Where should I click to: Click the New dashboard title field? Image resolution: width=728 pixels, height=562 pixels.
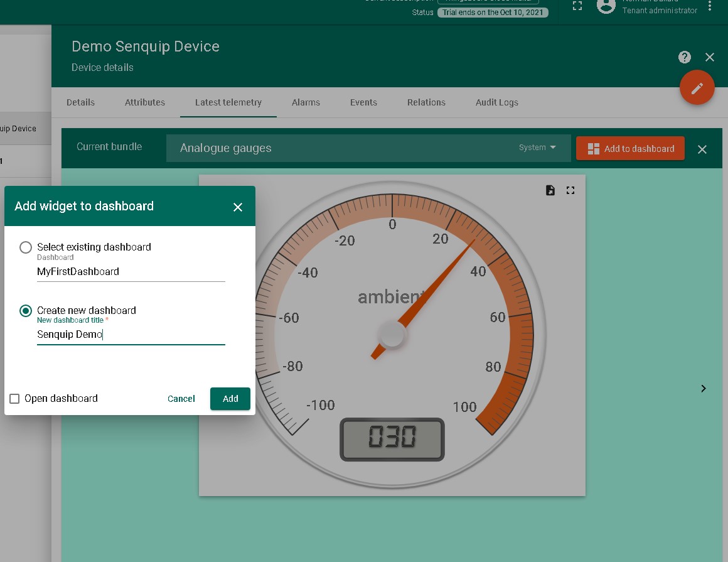pos(131,335)
